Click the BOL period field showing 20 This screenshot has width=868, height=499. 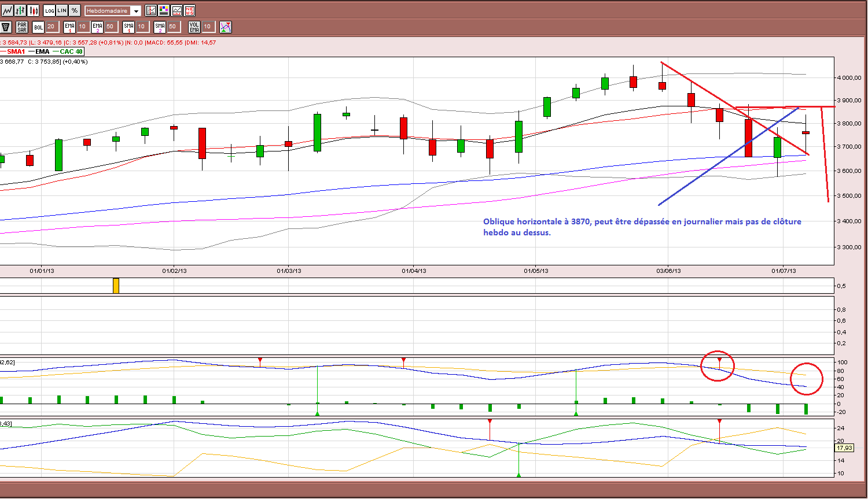52,27
